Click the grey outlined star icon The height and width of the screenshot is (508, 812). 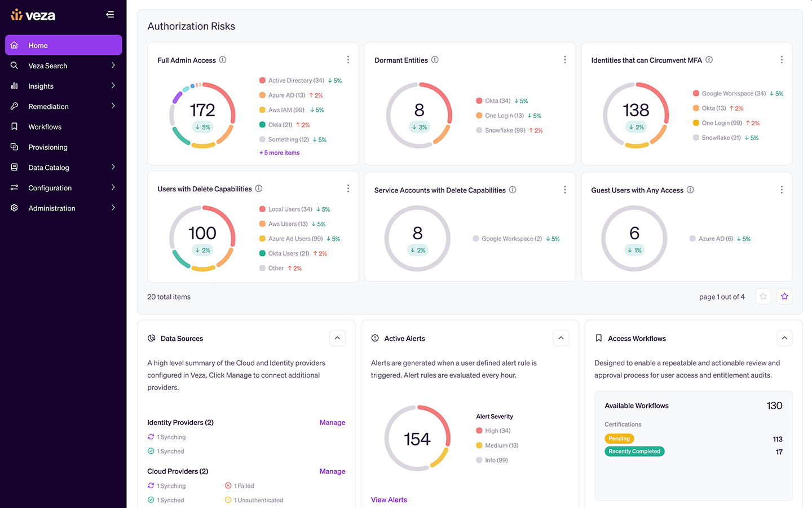763,296
